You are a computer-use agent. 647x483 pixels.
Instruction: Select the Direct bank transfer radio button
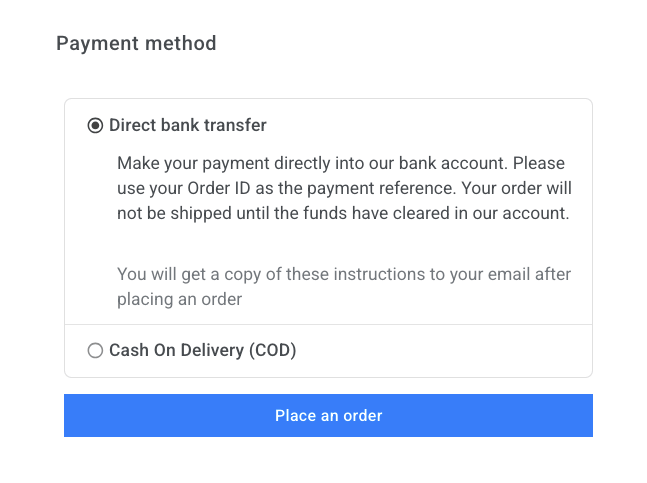pyautogui.click(x=95, y=126)
